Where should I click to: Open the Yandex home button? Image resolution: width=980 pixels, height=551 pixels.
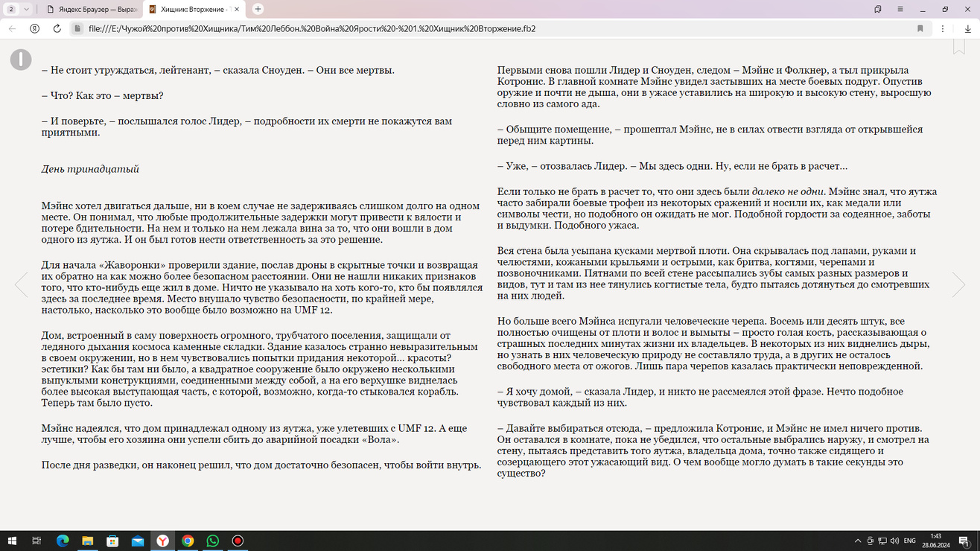[34, 28]
